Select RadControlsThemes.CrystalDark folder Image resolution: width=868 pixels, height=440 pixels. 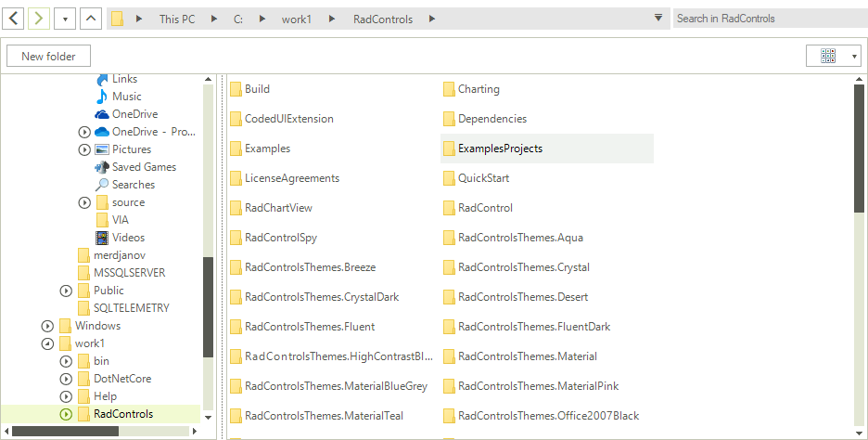point(314,297)
